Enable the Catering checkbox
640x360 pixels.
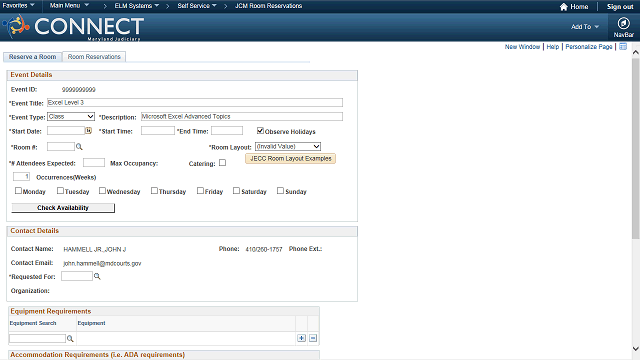[x=222, y=163]
